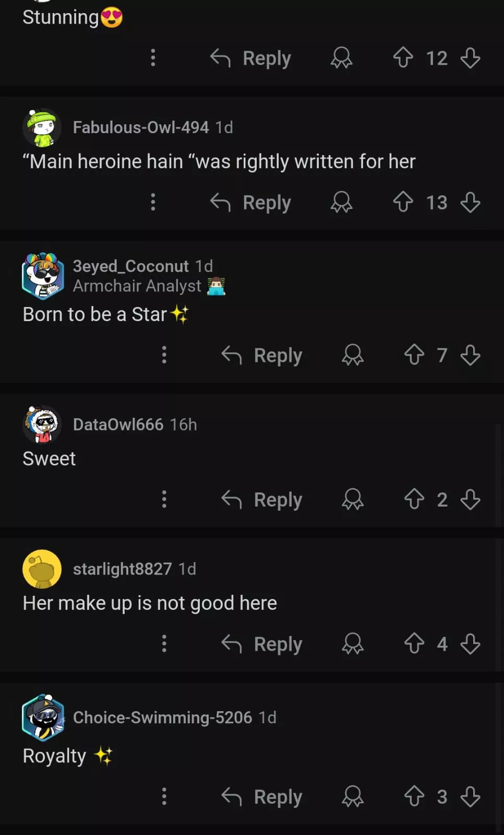Downvote starlight8827's makeup comment

point(470,644)
